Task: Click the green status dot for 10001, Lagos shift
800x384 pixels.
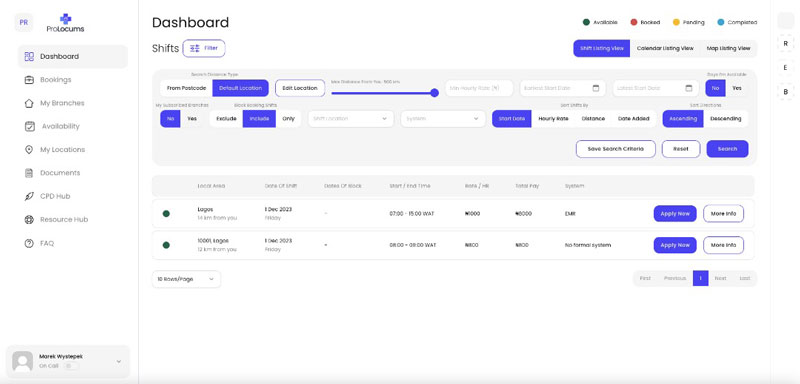Action: 166,245
